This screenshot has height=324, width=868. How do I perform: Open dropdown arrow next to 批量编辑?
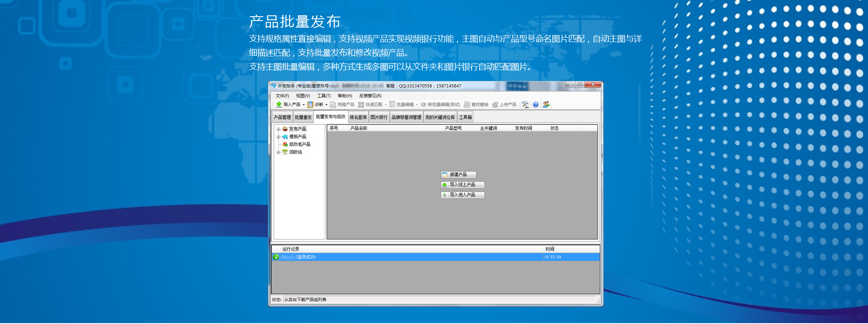417,105
